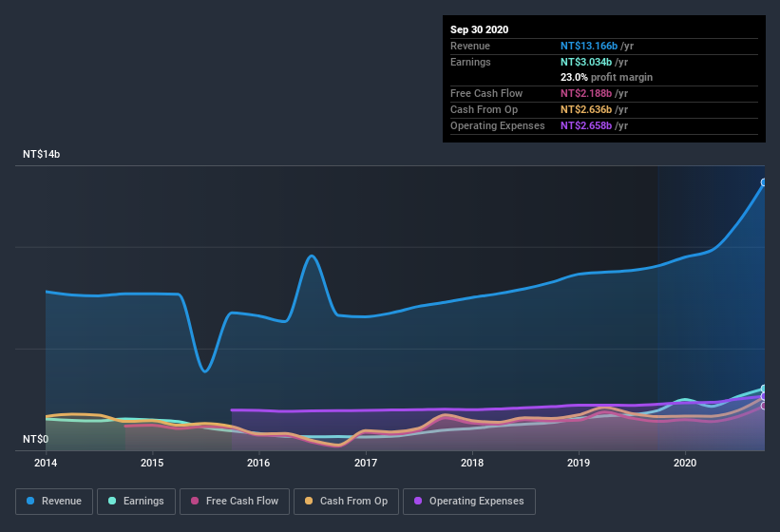Select the 2015 x-axis label
The height and width of the screenshot is (532, 780).
(x=152, y=463)
